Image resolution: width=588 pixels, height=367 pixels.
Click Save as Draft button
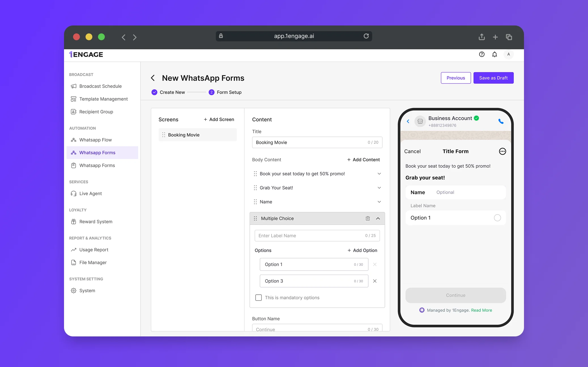(493, 78)
